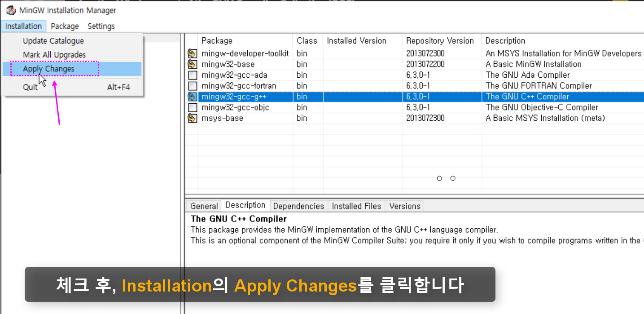Choose Update Catalogue from the menu
Viewport: 644px width, 314px height.
(x=72, y=41)
